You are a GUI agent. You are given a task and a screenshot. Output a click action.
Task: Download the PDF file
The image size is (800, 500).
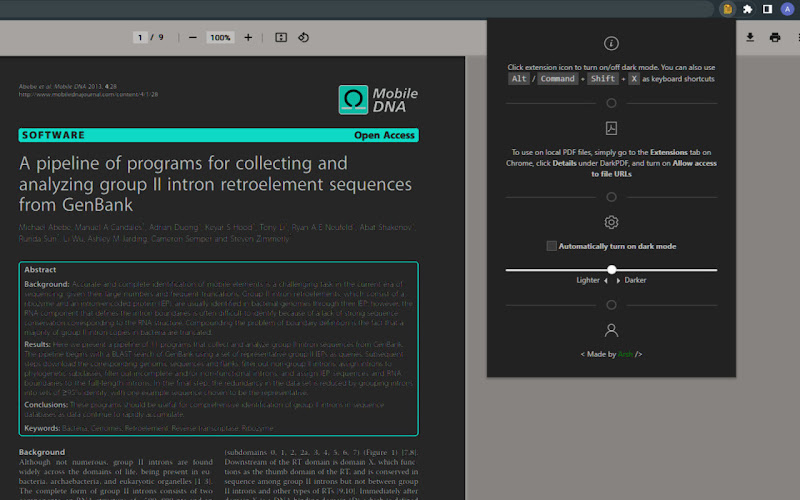tap(750, 37)
